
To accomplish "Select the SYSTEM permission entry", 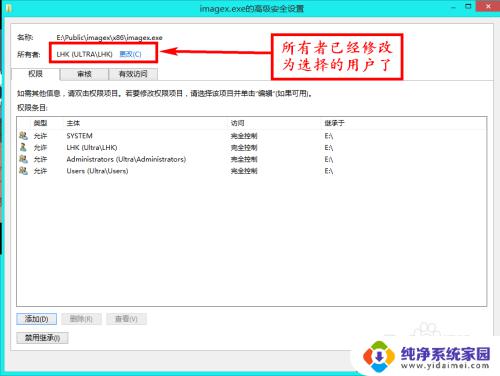I will coord(251,136).
